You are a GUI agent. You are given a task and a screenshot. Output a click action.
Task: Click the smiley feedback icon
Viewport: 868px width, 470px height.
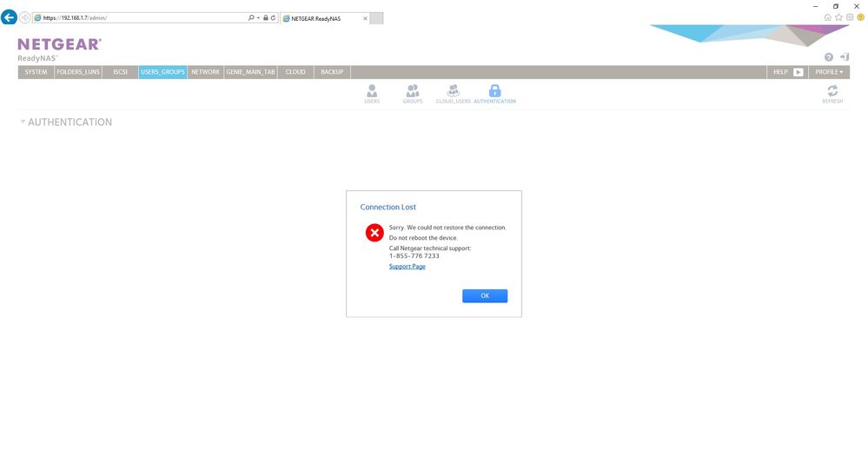[861, 17]
